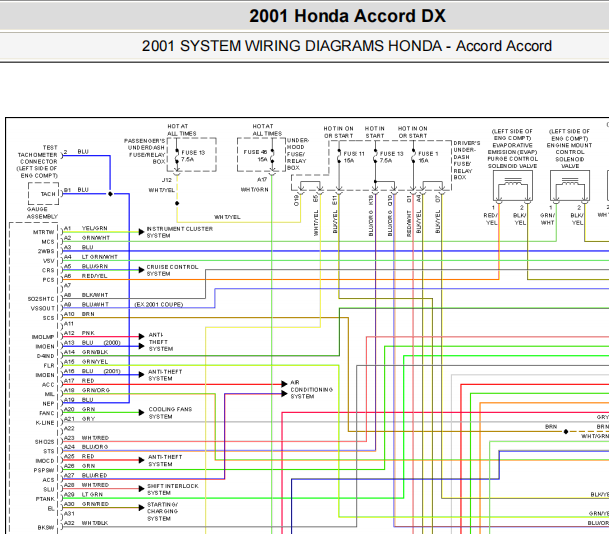Select the 'A6 RED/YEL' pin row

pyautogui.click(x=85, y=276)
